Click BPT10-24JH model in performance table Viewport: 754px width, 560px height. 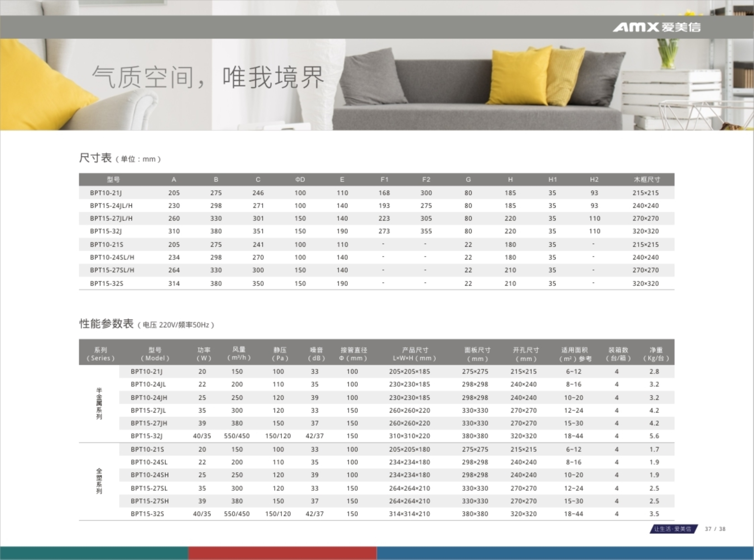[x=149, y=397]
